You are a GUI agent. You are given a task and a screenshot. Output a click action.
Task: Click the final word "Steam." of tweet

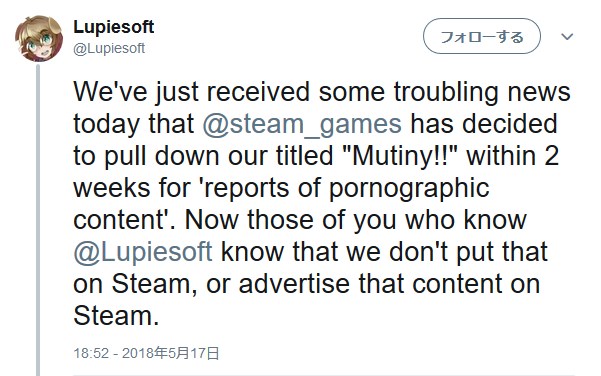point(116,316)
